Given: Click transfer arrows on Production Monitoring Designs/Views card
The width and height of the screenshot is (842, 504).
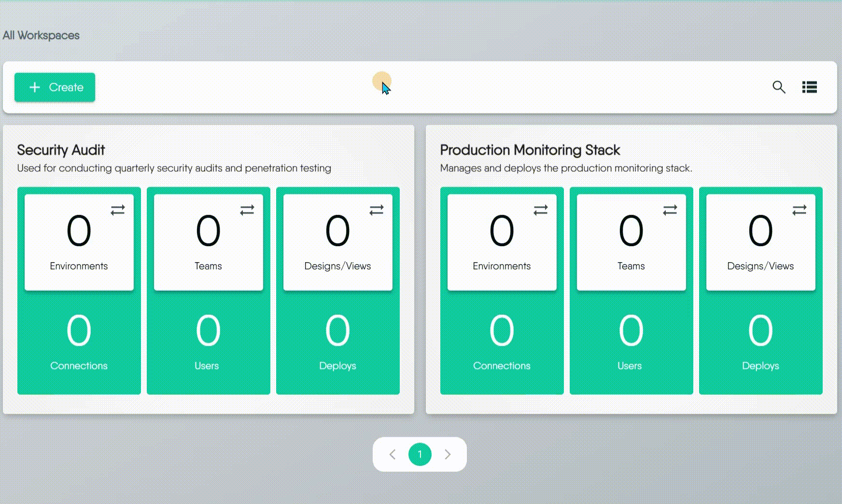Looking at the screenshot, I should tap(800, 210).
